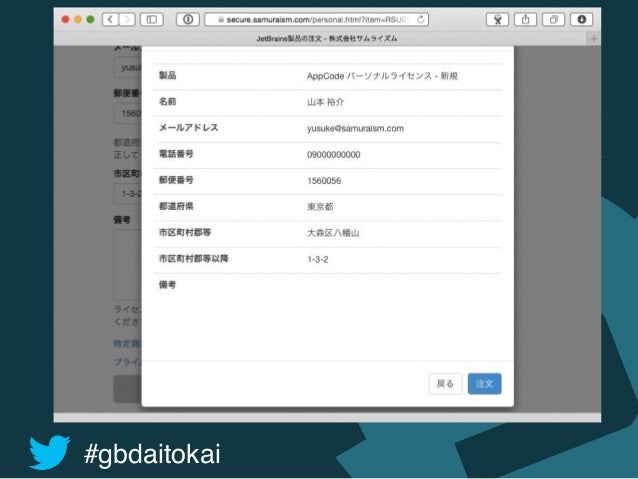Click the postal code value 1560056

click(x=324, y=181)
